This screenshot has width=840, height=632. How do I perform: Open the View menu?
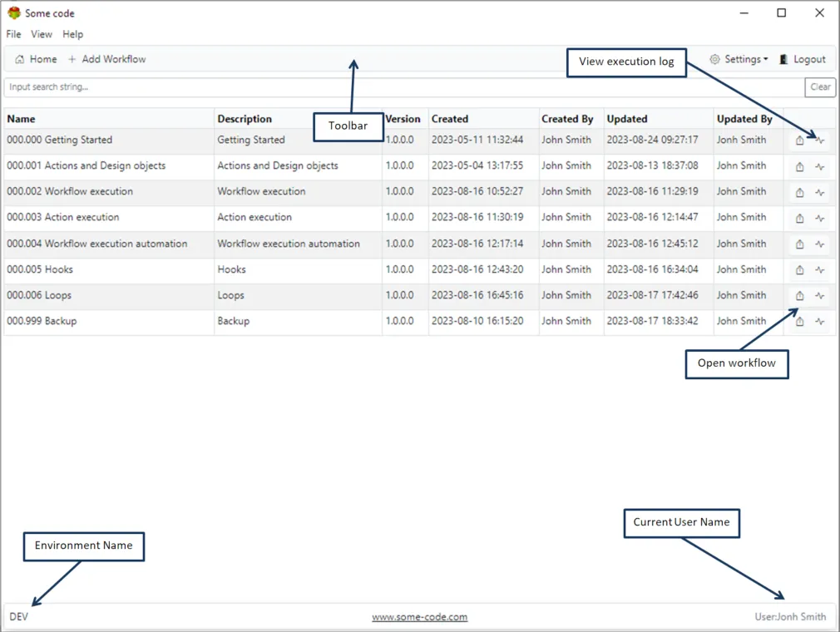pyautogui.click(x=41, y=34)
